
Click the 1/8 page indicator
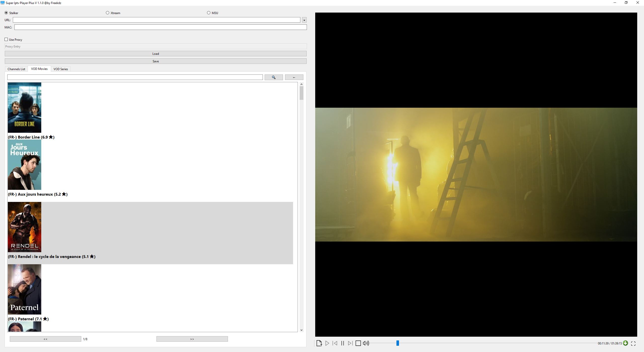pos(85,339)
